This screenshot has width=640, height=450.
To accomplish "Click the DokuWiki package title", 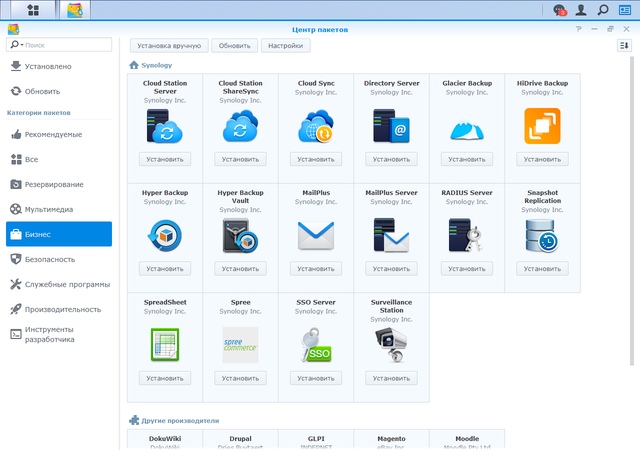I will [165, 439].
